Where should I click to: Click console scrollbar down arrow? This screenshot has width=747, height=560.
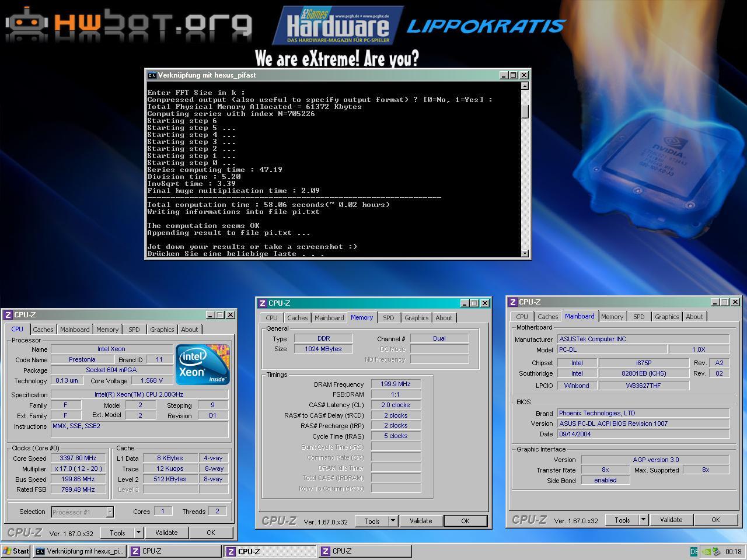coord(525,253)
